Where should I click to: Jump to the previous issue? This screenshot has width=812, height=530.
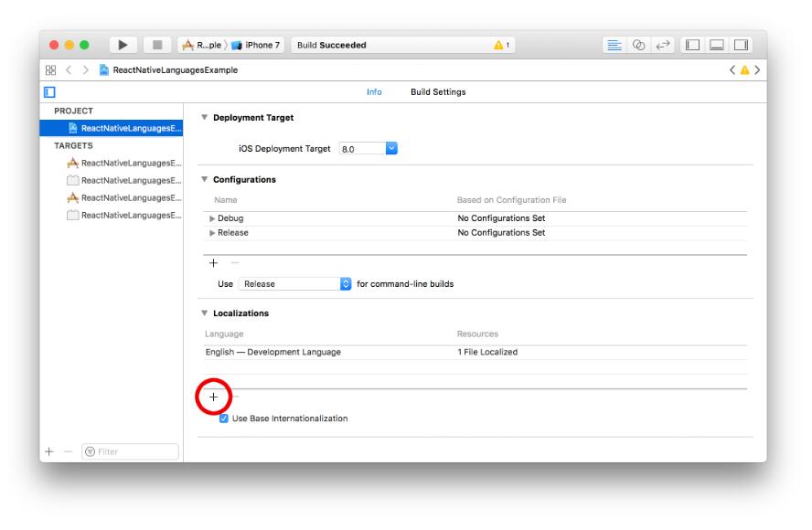(732, 69)
